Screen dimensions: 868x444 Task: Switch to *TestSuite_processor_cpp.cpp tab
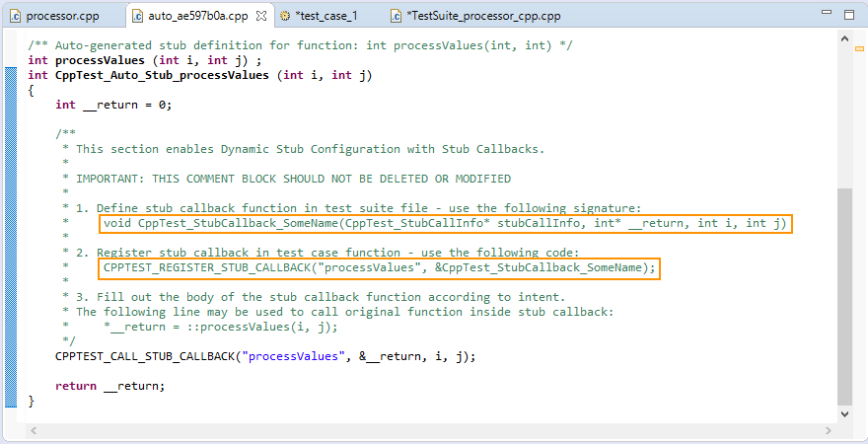click(x=483, y=16)
